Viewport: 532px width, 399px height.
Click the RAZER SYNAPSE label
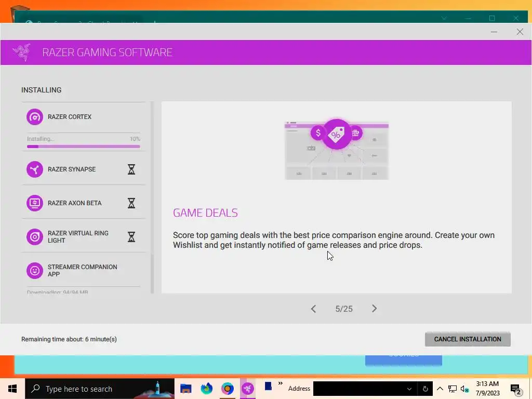(x=72, y=169)
